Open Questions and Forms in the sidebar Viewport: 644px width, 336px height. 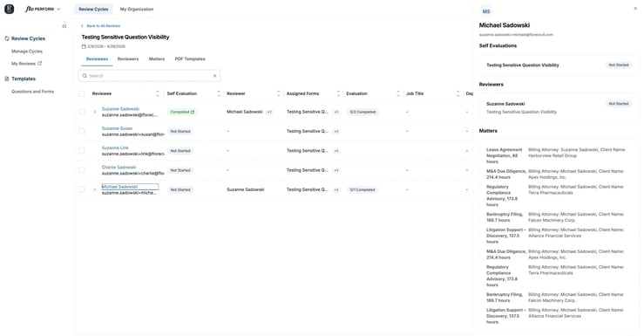pyautogui.click(x=32, y=92)
